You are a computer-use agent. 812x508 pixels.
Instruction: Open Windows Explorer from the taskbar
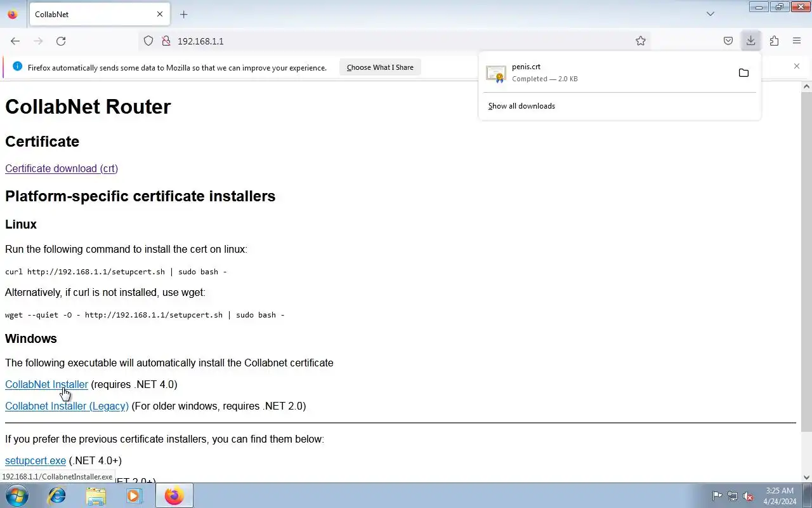[96, 495]
